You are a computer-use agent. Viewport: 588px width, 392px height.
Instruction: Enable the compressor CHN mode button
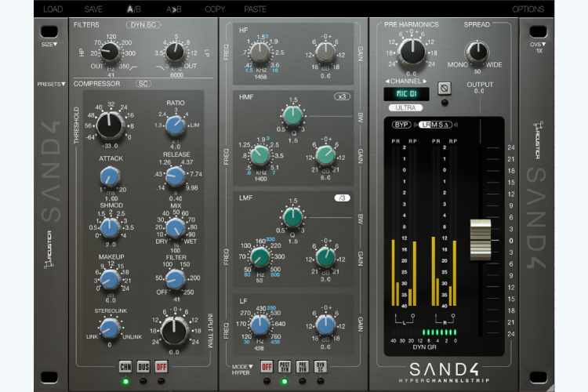125,366
